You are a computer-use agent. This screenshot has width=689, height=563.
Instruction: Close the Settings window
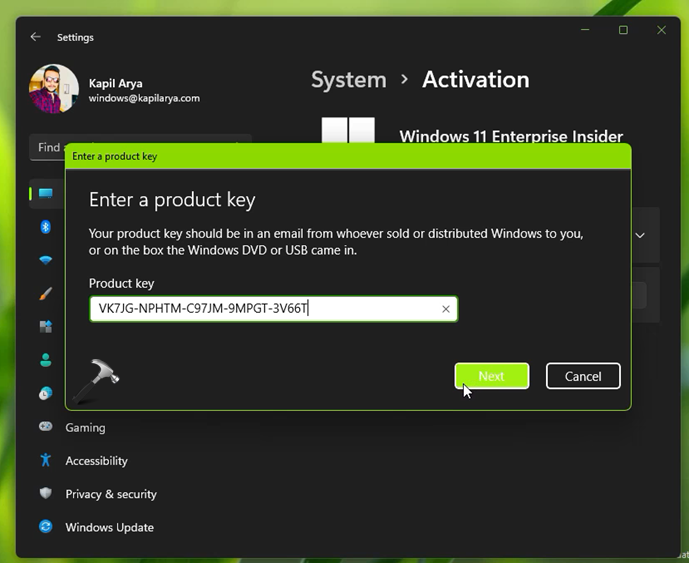tap(661, 30)
